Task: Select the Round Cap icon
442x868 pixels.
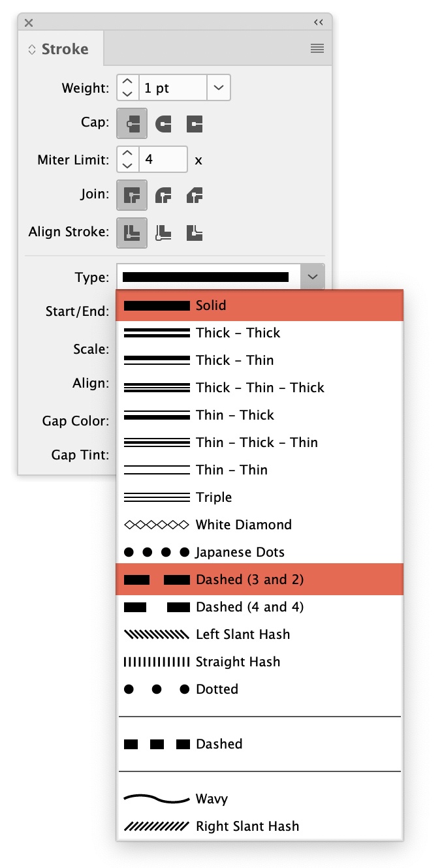Action: (163, 123)
